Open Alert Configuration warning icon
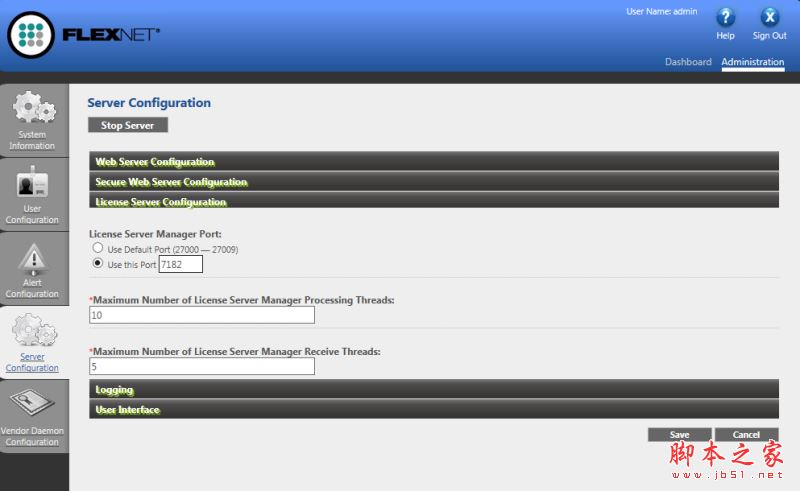 pos(34,259)
